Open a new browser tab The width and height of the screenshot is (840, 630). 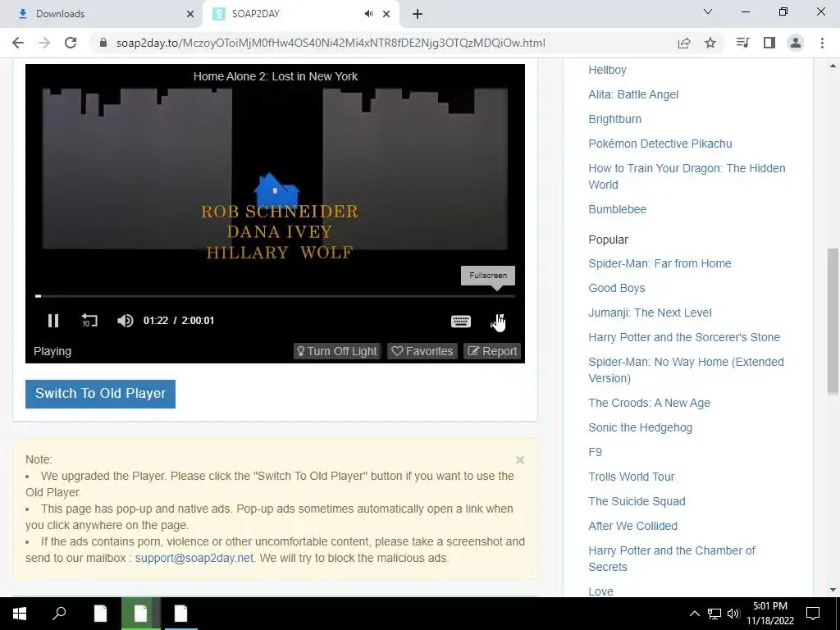(x=418, y=14)
